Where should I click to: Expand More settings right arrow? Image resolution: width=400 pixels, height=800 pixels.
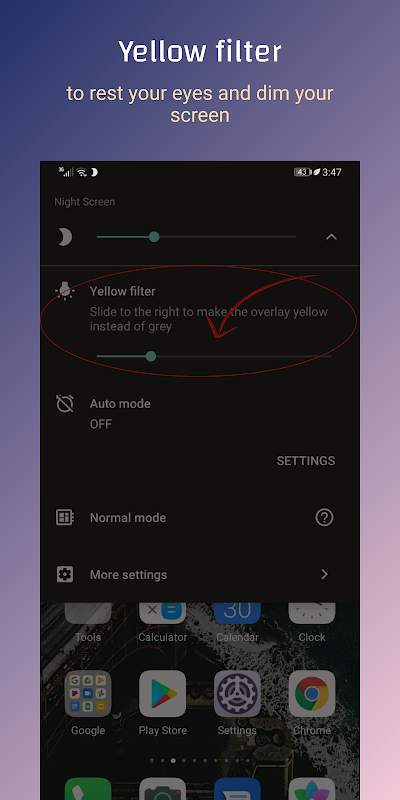(x=324, y=574)
